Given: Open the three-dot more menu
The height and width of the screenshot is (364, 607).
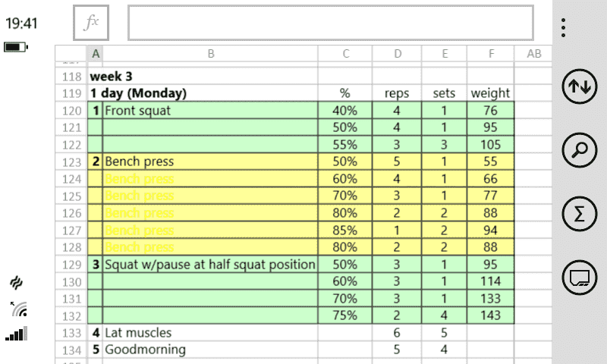Looking at the screenshot, I should pyautogui.click(x=563, y=28).
